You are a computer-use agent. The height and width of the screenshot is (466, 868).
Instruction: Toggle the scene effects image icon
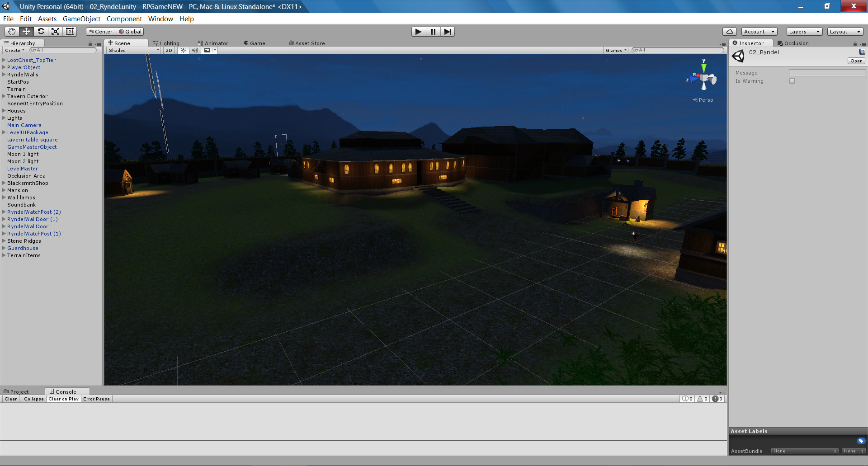point(207,51)
